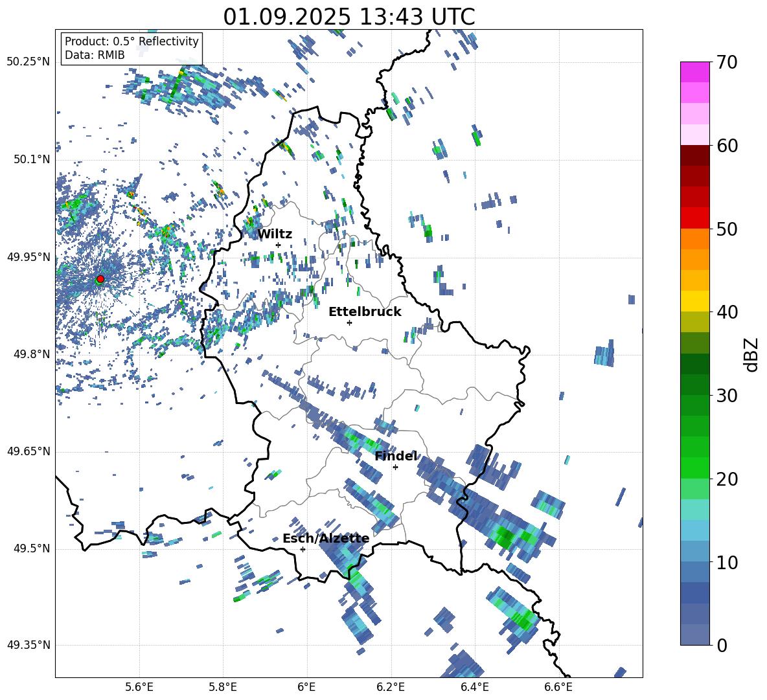767x700 pixels.
Task: Click the colorbar tick value 40
Action: click(x=727, y=312)
